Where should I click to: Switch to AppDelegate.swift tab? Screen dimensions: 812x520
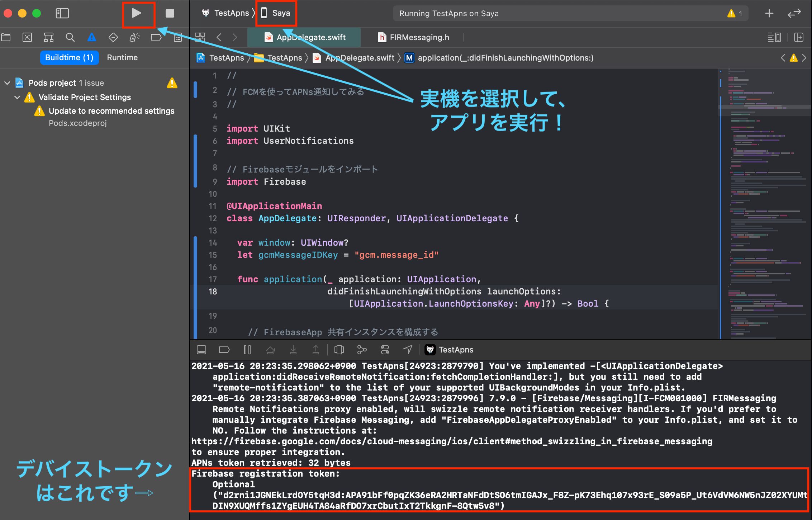coord(304,37)
